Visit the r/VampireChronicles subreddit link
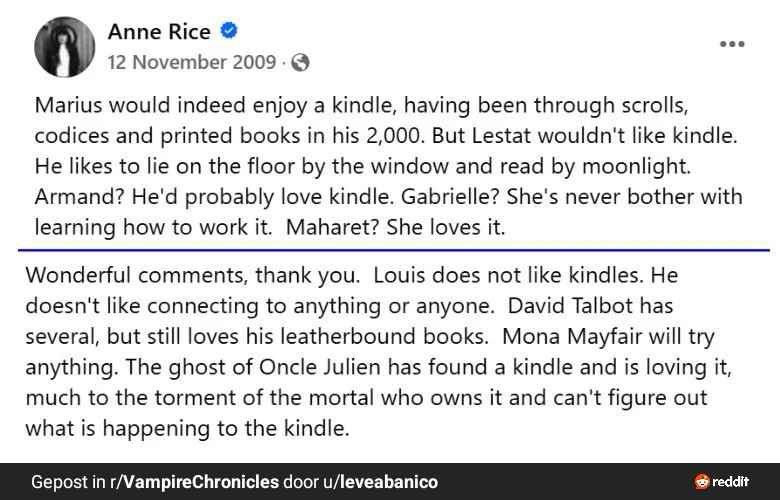 (x=195, y=482)
